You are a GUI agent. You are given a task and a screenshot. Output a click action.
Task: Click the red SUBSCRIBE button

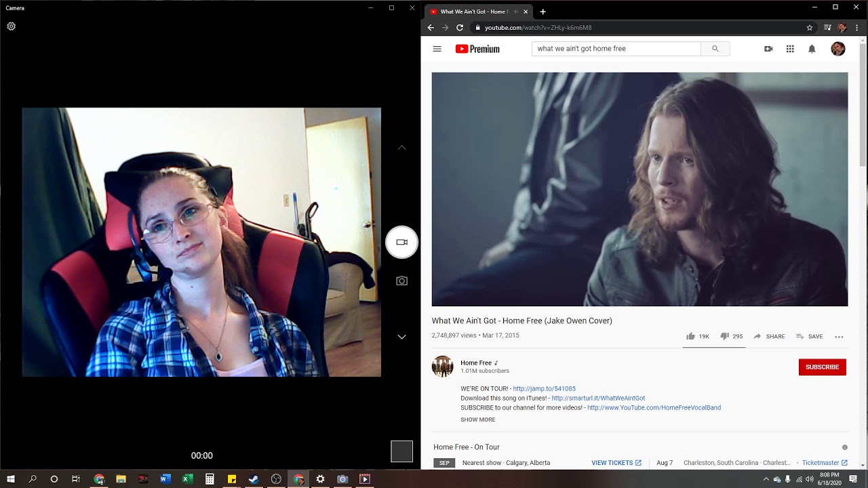click(x=822, y=367)
